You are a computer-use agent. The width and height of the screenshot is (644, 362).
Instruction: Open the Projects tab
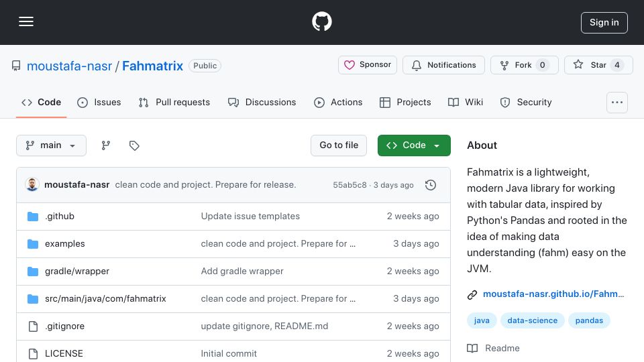(405, 102)
